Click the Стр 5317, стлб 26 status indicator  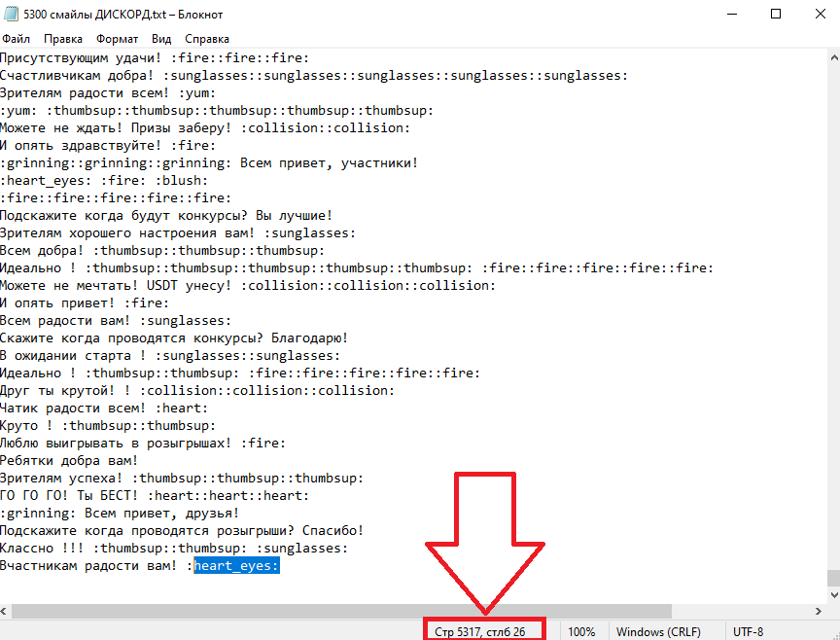[x=479, y=632]
